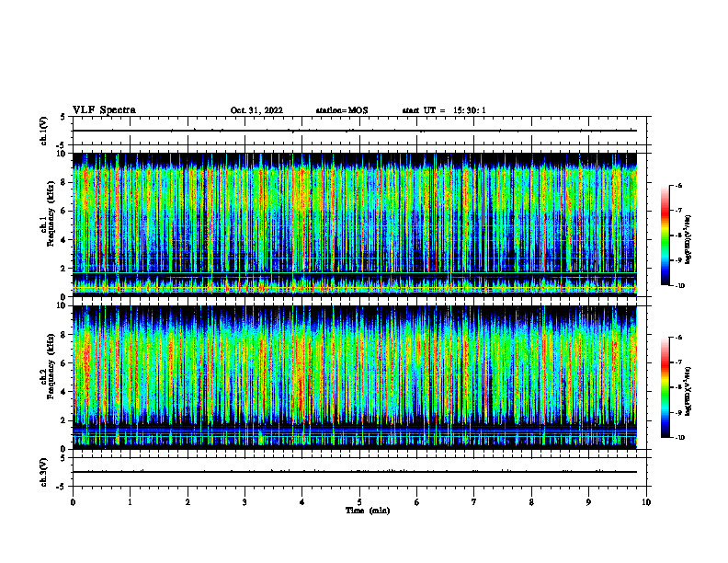Click the "-10" label on ch.1 color scale
Screen dimensions: 728x563
679,286
